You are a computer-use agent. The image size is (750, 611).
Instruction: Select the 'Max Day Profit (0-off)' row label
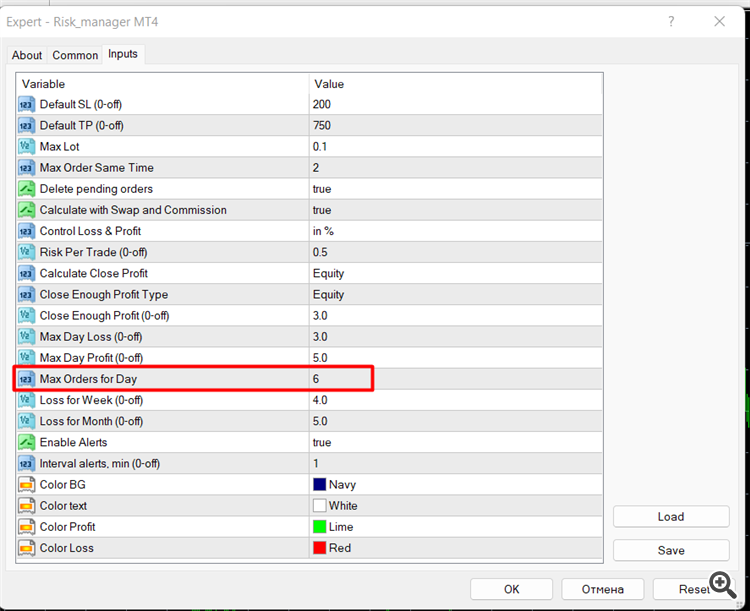[x=91, y=358]
